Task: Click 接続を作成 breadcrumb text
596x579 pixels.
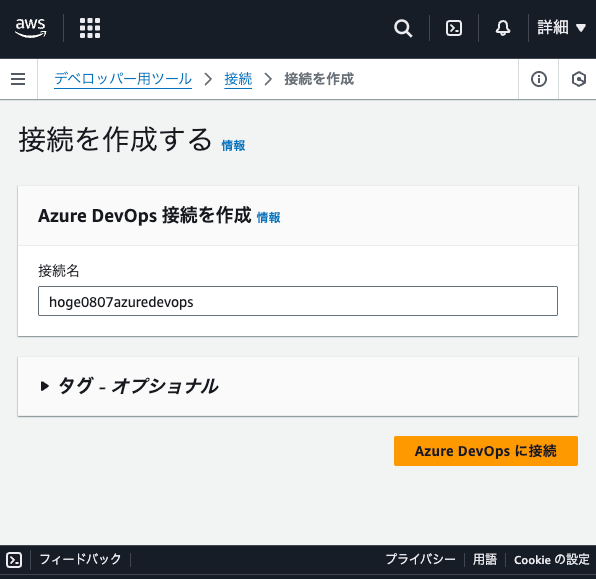Action: [319, 79]
